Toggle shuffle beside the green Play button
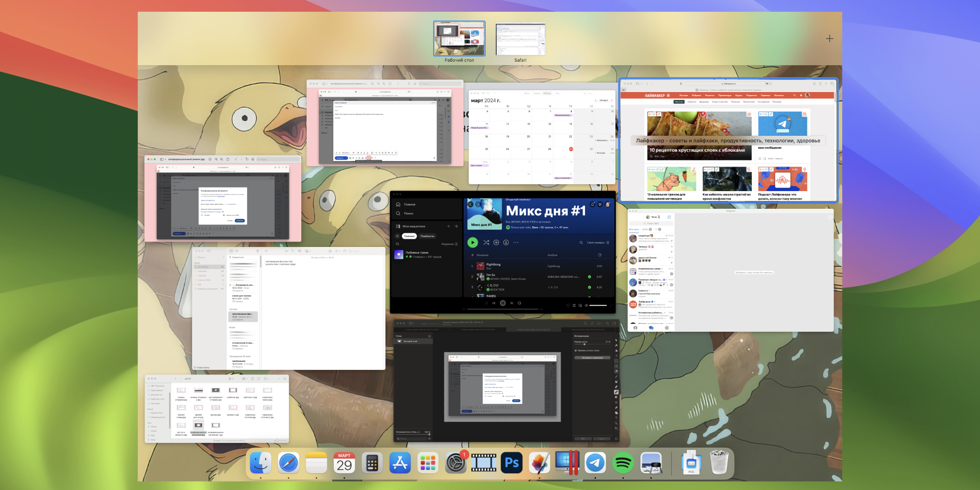 pyautogui.click(x=486, y=243)
